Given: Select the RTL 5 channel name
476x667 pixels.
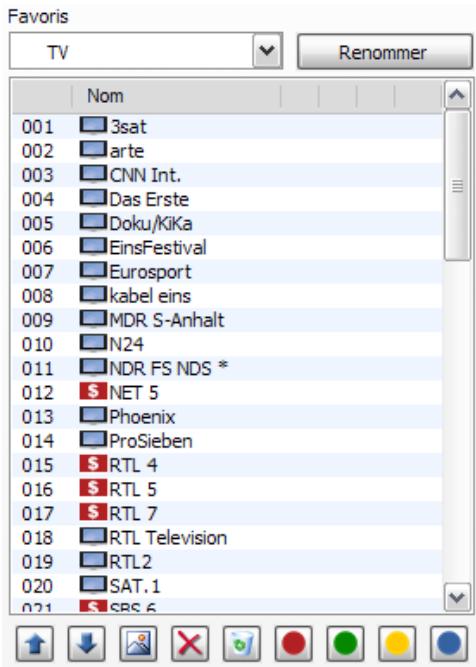Looking at the screenshot, I should [x=133, y=489].
